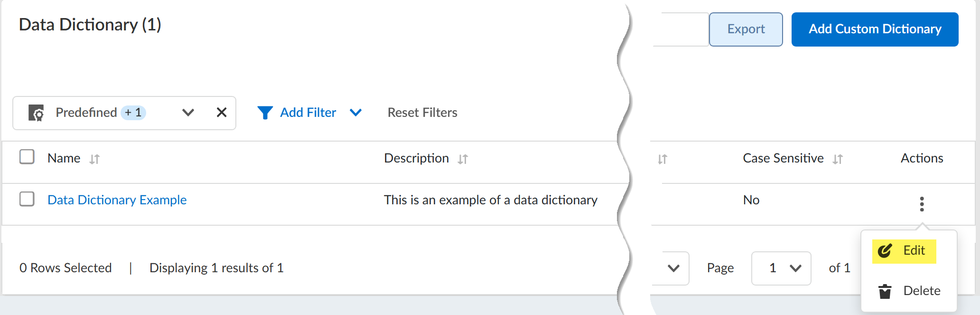Click the Export button
This screenshot has width=980, height=315.
pos(746,29)
